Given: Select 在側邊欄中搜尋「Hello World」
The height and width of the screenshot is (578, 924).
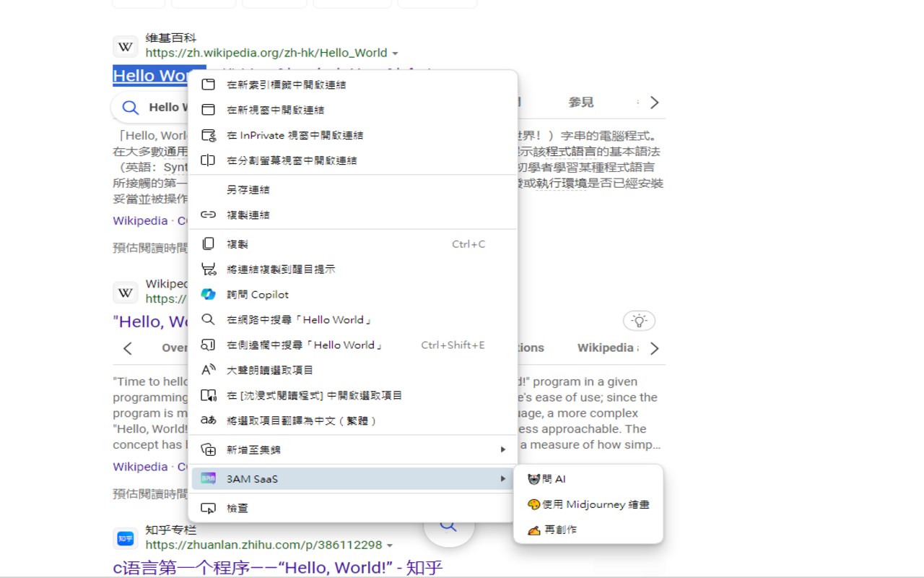Looking at the screenshot, I should [x=353, y=345].
